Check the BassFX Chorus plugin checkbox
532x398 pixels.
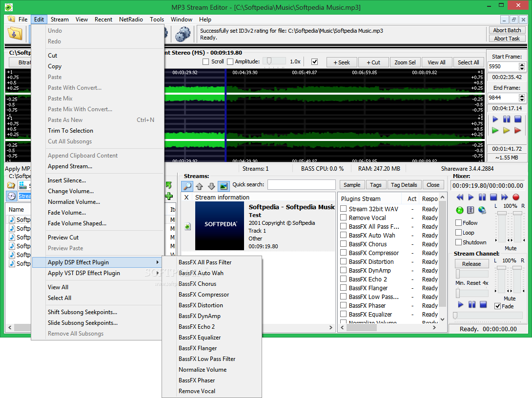tap(343, 244)
